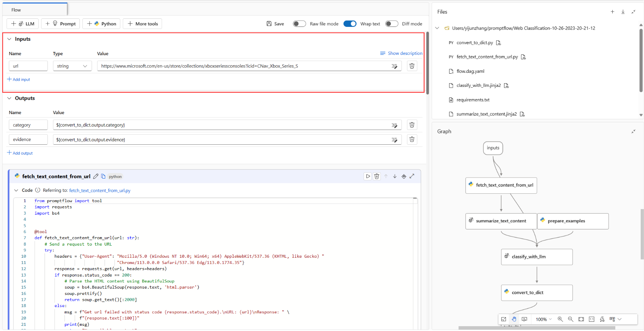Move the node down with arrow icon

(x=394, y=176)
